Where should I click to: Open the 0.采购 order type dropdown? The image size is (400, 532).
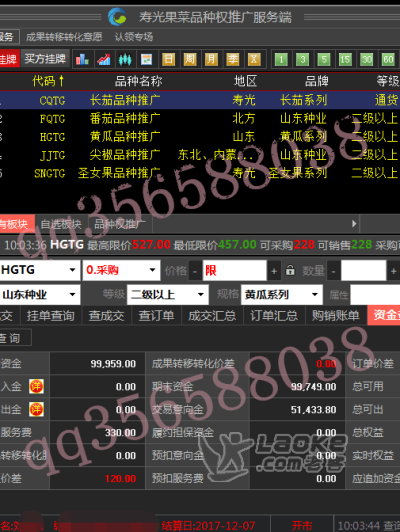click(x=152, y=270)
